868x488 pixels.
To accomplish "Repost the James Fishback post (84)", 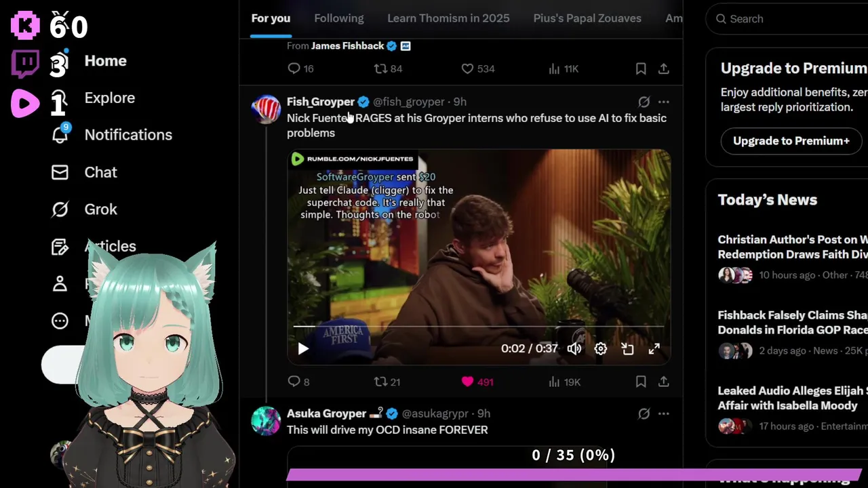I will tap(388, 68).
